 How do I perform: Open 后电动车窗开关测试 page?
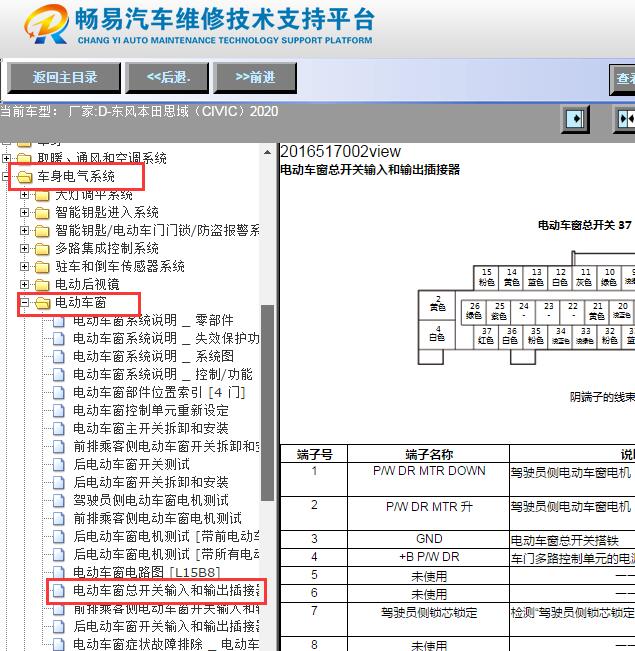coord(131,464)
